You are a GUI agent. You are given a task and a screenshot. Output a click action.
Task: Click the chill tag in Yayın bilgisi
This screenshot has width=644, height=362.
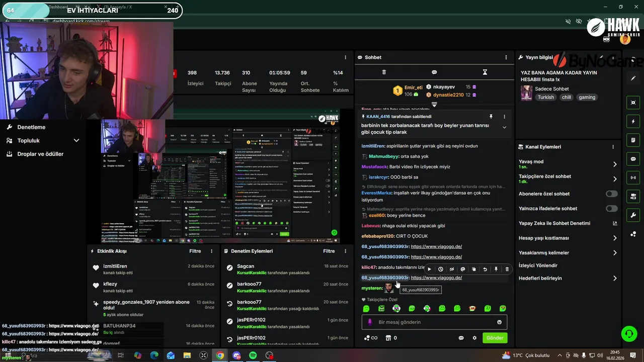pyautogui.click(x=567, y=98)
